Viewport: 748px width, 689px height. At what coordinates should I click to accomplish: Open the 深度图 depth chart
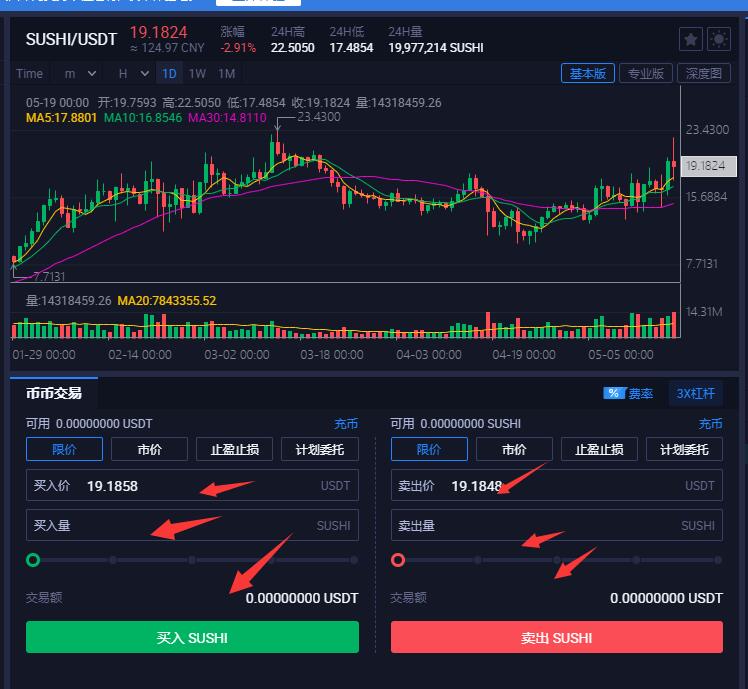[704, 73]
